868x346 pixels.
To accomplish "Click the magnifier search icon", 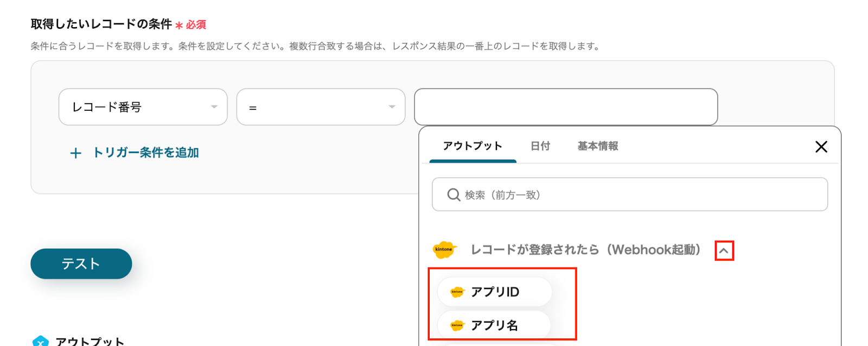I will 453,194.
